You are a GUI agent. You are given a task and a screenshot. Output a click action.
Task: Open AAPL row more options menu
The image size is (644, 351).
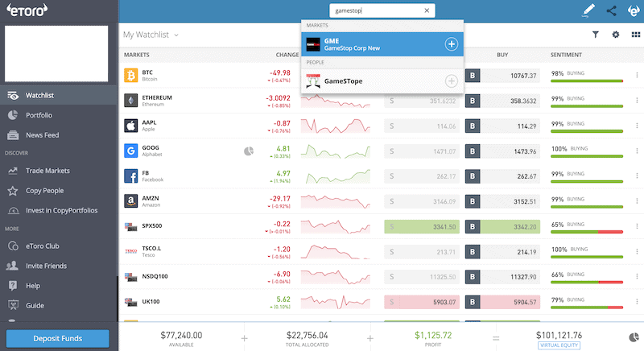637,126
